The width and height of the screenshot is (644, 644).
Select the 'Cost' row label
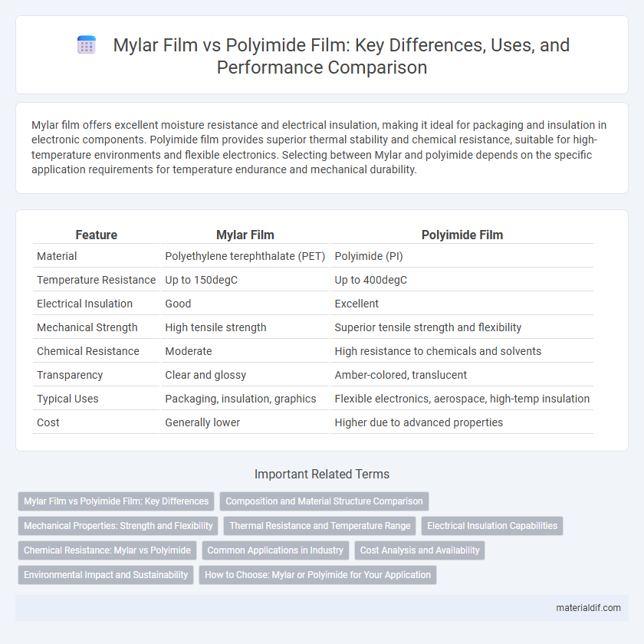48,423
